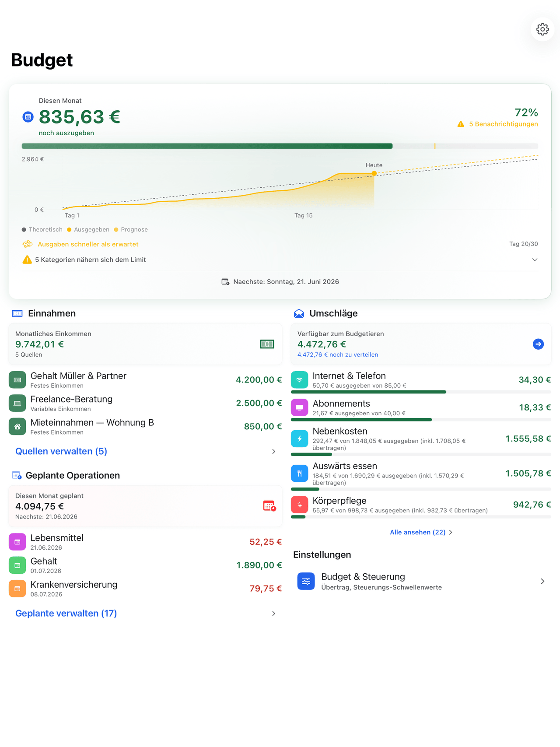Click the Nebenkosten lightning bolt icon

[x=300, y=438]
